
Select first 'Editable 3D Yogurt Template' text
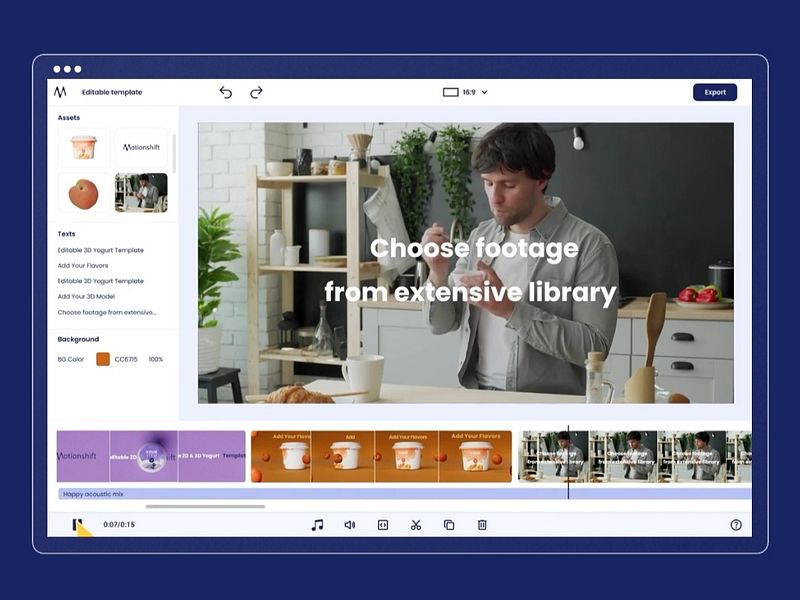click(x=101, y=250)
